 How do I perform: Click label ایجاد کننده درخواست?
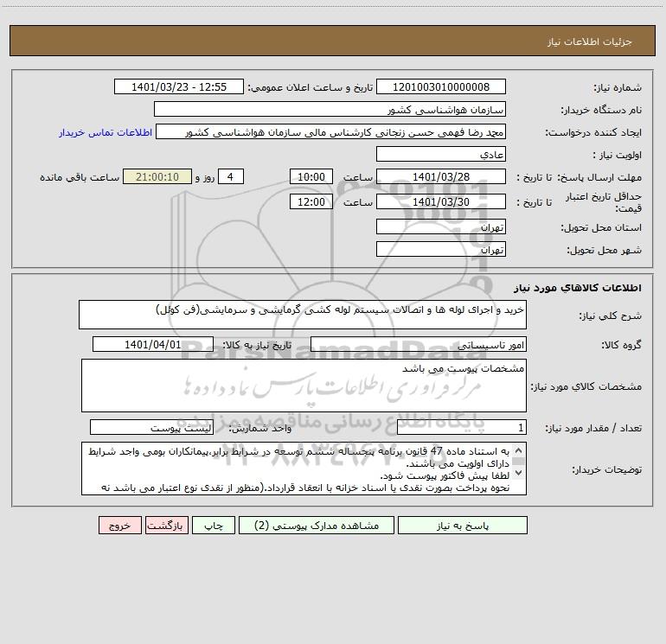(593, 133)
